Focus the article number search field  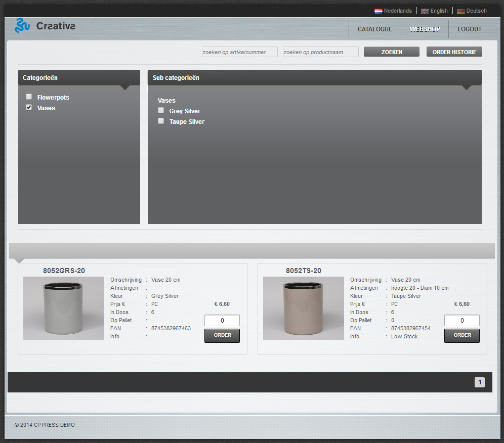(x=240, y=52)
